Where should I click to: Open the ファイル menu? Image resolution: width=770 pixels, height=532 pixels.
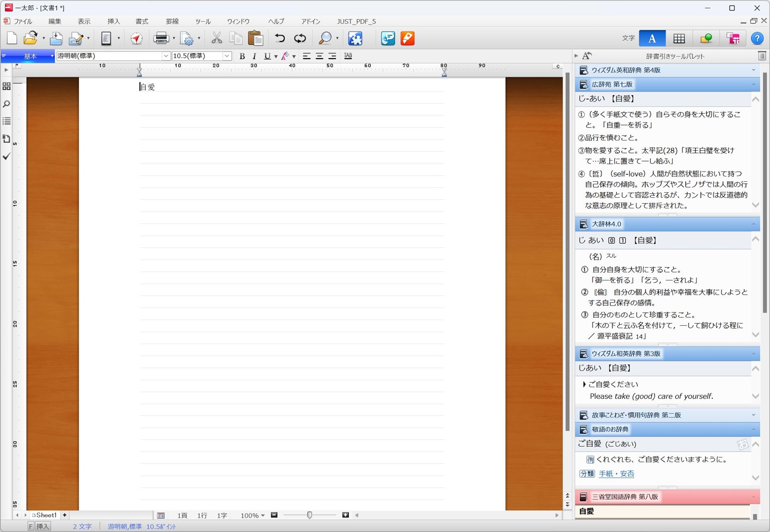click(23, 21)
